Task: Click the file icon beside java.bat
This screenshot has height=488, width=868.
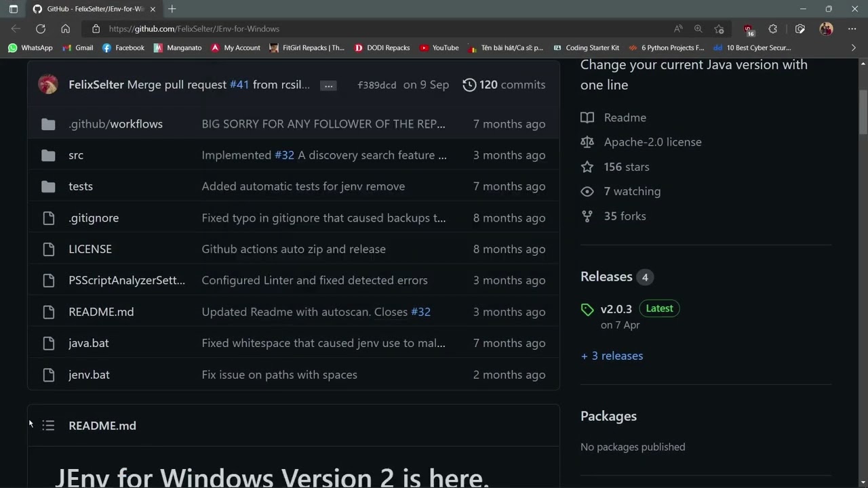Action: [48, 343]
